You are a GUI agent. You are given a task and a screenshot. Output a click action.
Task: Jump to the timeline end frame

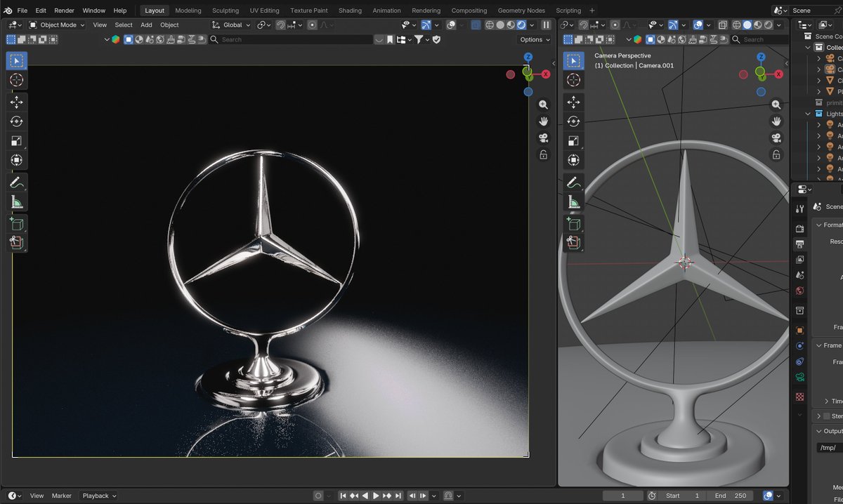pyautogui.click(x=398, y=496)
